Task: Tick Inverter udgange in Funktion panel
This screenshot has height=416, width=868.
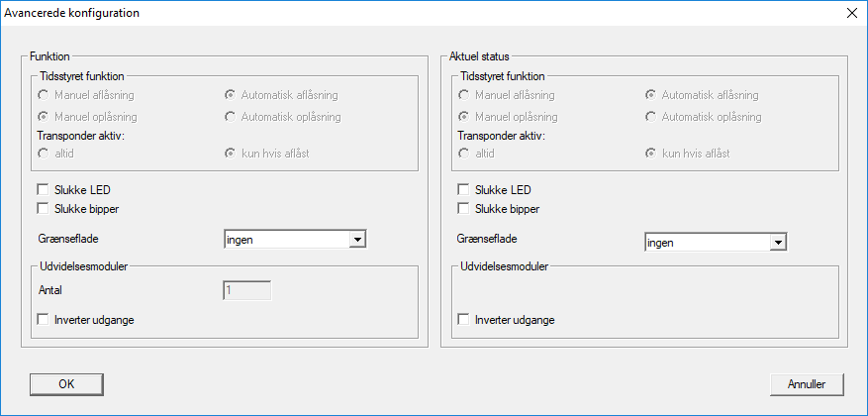Action: click(x=43, y=319)
